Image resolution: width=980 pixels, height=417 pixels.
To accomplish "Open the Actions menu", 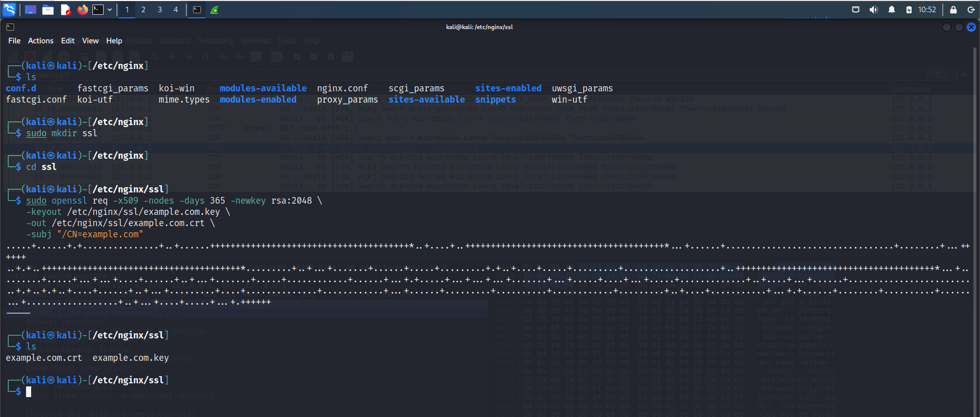I will pos(41,41).
